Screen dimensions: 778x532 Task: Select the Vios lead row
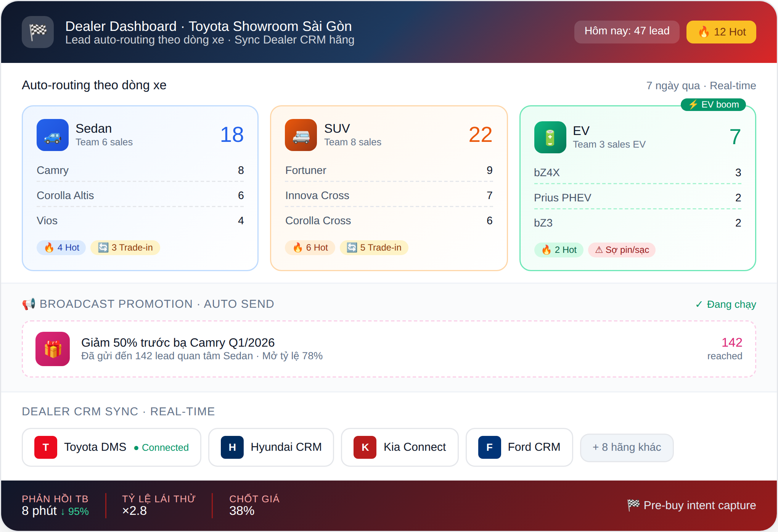coord(140,220)
